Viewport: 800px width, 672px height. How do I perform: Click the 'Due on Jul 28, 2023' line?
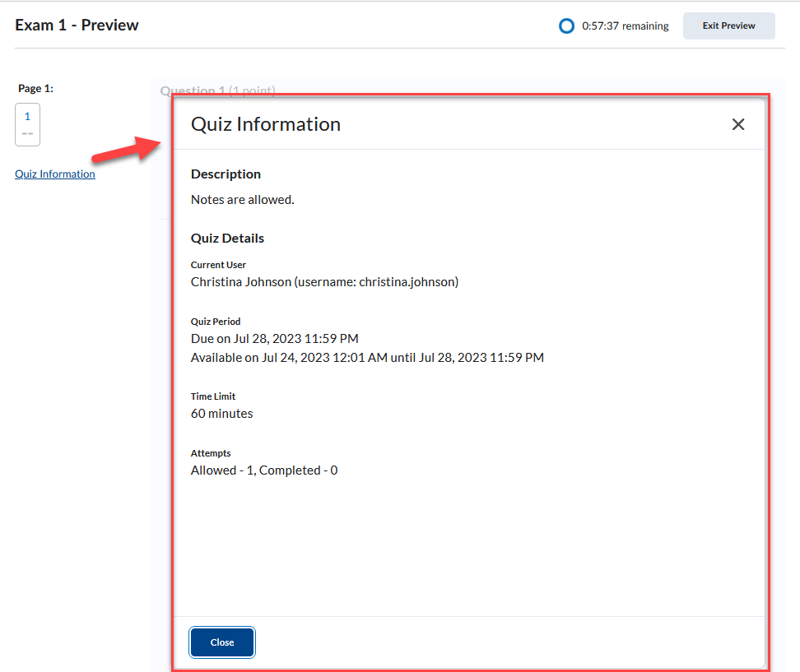click(x=274, y=339)
